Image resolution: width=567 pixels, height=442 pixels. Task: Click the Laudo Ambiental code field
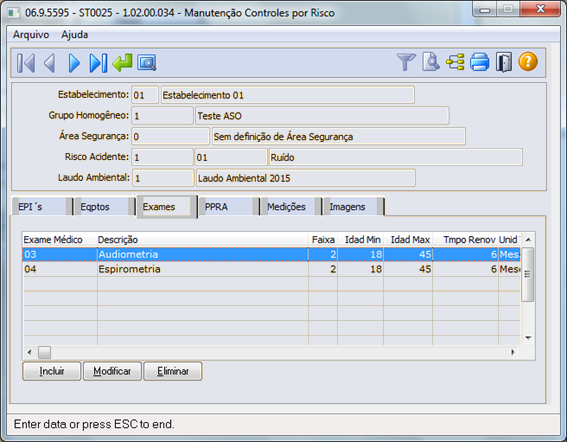coord(163,178)
